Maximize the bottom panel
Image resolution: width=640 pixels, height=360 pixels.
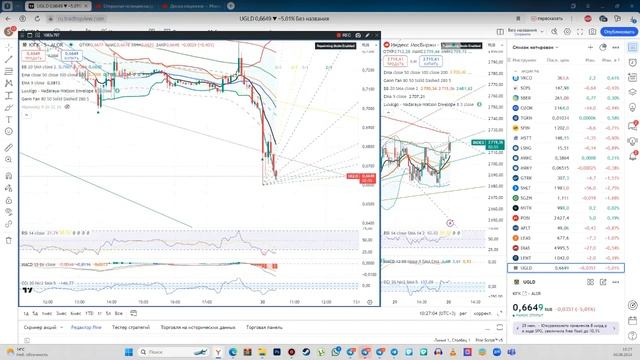[500, 328]
